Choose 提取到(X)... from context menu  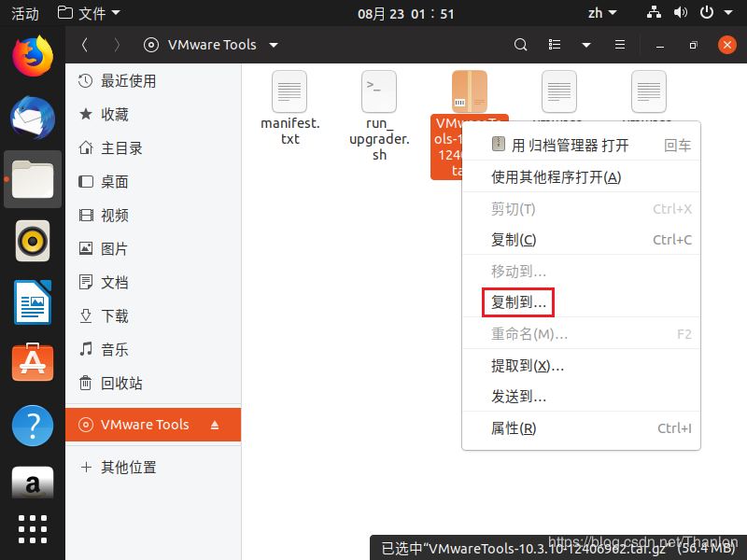click(x=527, y=365)
